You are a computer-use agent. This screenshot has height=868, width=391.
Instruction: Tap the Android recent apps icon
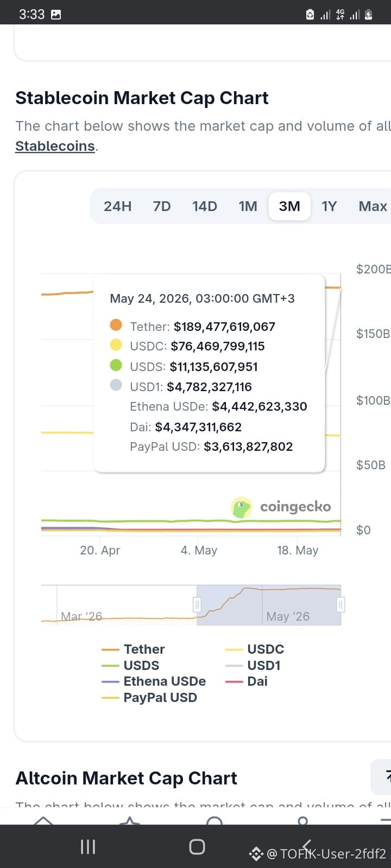pos(88,846)
